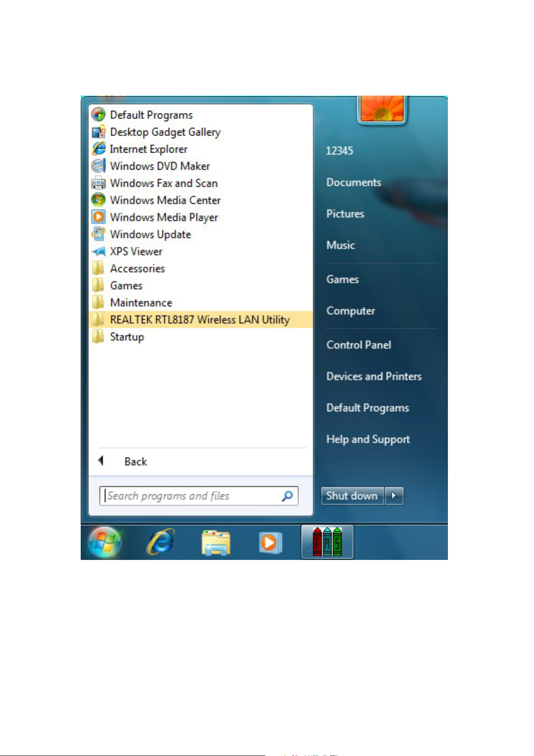
Task: Expand the Startup folder label
Action: (x=127, y=337)
